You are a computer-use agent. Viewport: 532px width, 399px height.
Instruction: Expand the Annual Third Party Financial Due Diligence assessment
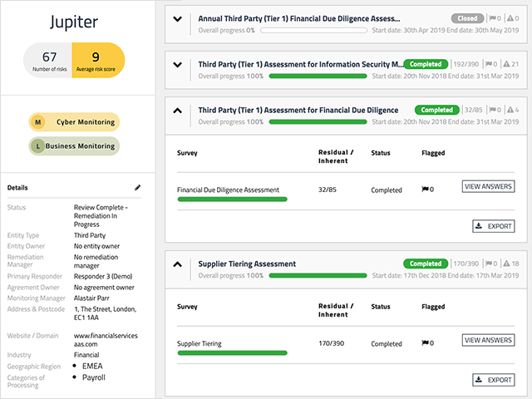[x=177, y=18]
